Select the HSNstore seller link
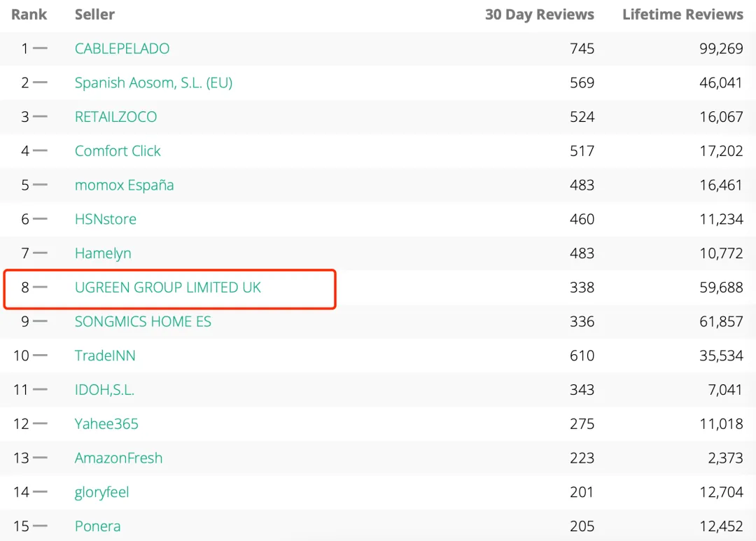Image resolution: width=756 pixels, height=541 pixels. [105, 219]
